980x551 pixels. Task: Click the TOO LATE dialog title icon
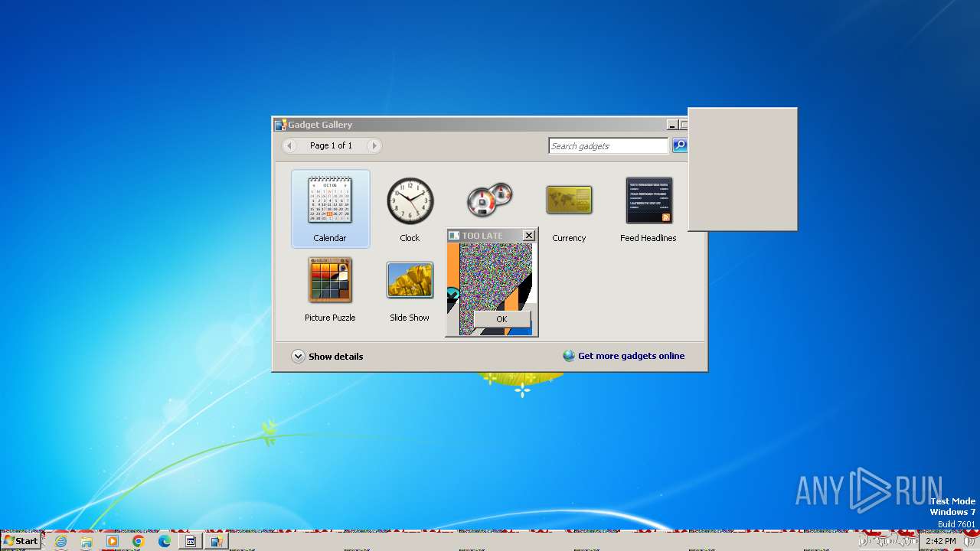click(454, 236)
